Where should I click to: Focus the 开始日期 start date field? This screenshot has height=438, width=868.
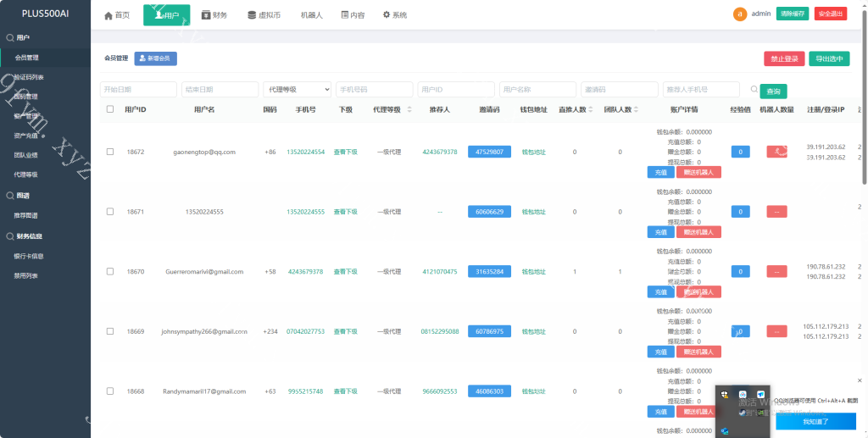coord(138,89)
